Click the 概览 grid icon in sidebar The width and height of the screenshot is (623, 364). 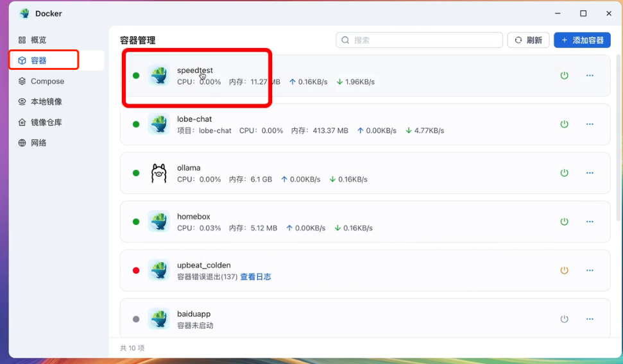[x=22, y=40]
